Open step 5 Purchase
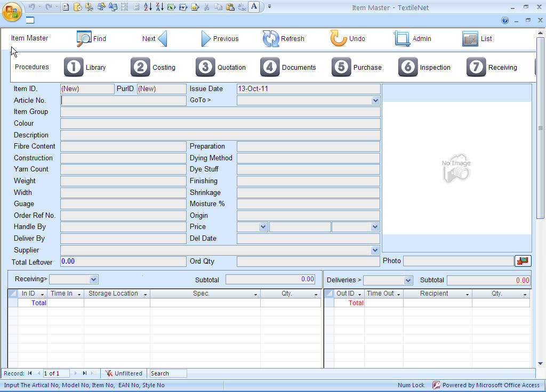Viewport: 546px width, 392px height. tap(357, 67)
